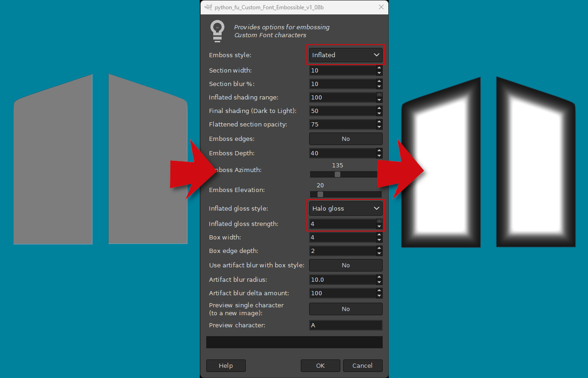Click the Box width input field
The image size is (588, 378).
[x=343, y=238]
